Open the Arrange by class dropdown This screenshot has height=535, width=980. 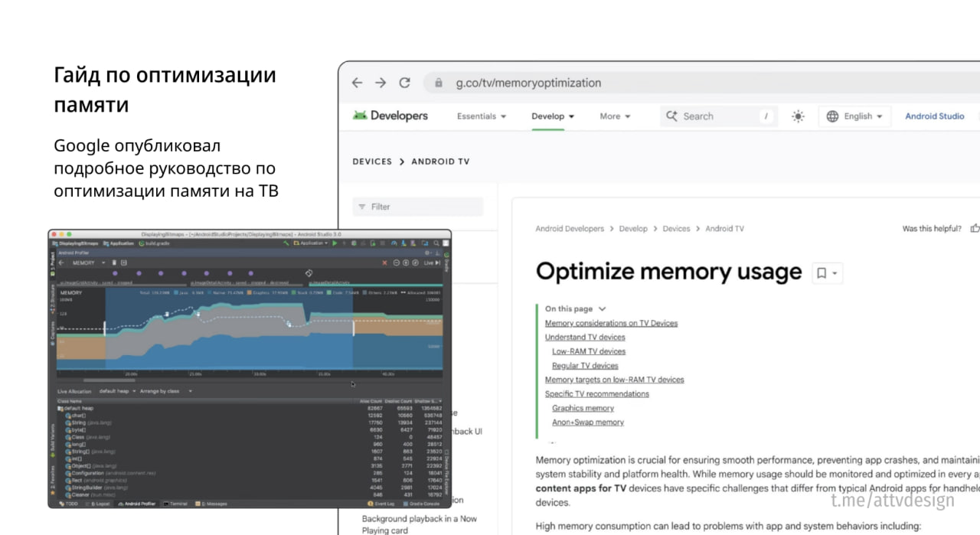coord(166,391)
